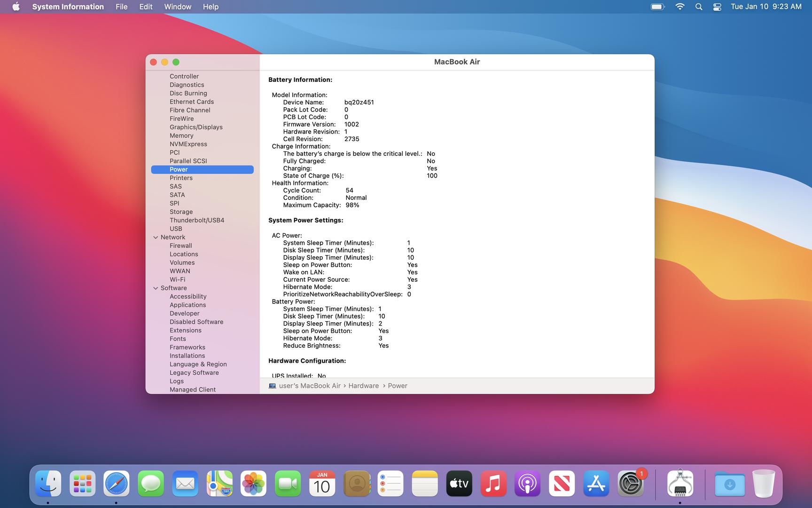Select Firewall under Network
The height and width of the screenshot is (508, 812).
point(181,246)
